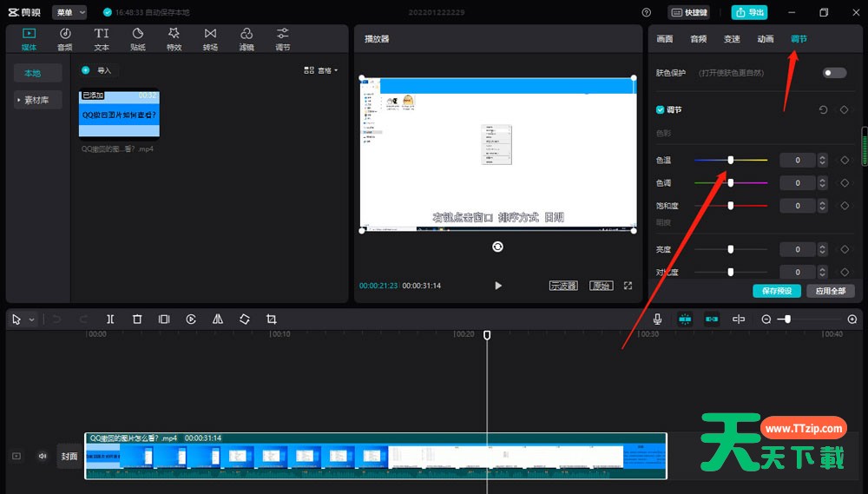Viewport: 868px width, 494px height.
Task: Click the split clip tool in timeline toolbar
Action: [x=110, y=319]
